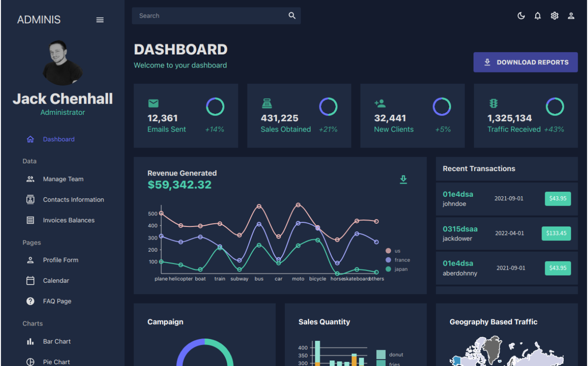The image size is (588, 366).
Task: Click the FAQ Page question mark icon
Action: pos(30,301)
